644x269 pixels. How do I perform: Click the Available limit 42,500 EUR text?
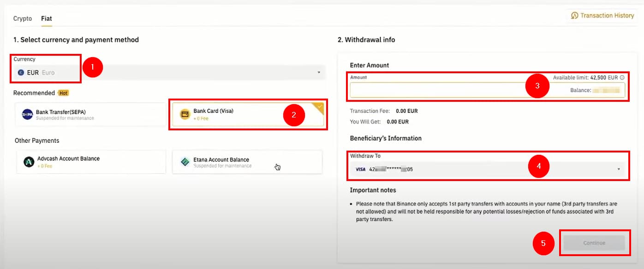click(x=585, y=78)
